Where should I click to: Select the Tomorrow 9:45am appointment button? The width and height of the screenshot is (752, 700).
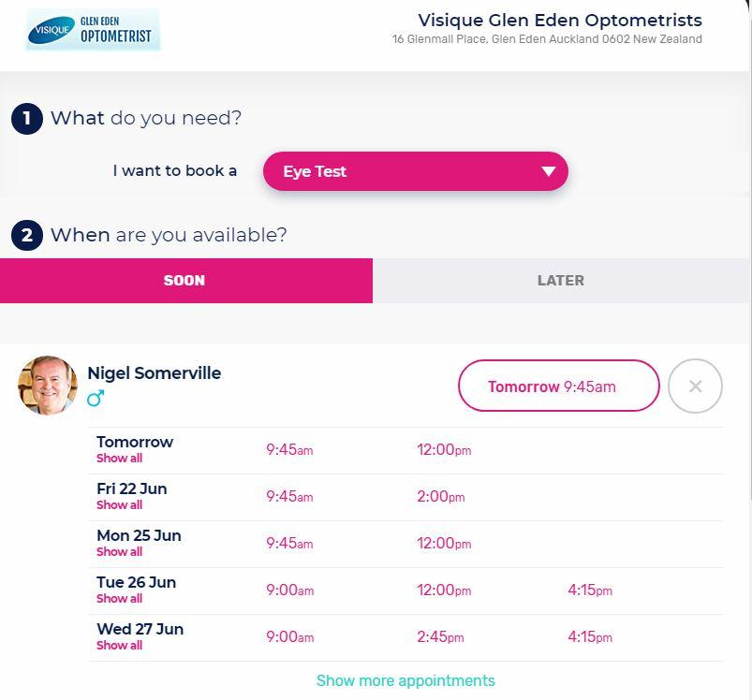[558, 386]
